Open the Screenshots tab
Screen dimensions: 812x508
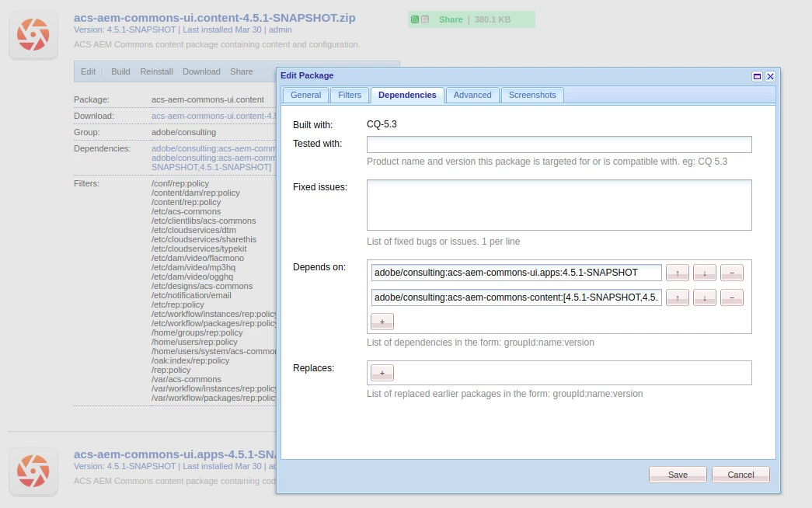point(531,95)
